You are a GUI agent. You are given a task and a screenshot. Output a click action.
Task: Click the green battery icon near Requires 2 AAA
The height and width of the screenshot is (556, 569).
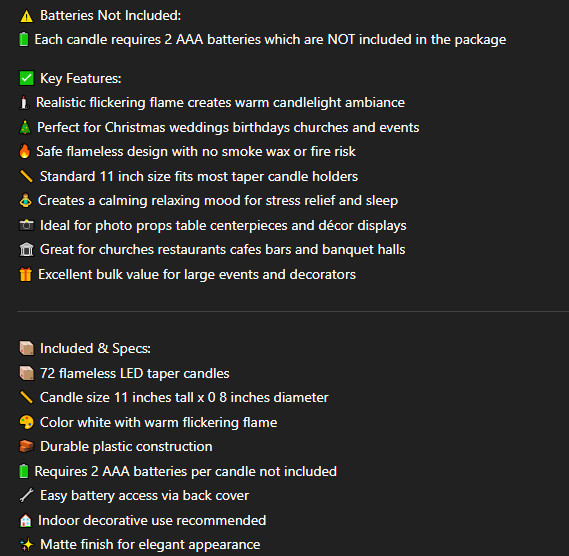click(x=24, y=471)
